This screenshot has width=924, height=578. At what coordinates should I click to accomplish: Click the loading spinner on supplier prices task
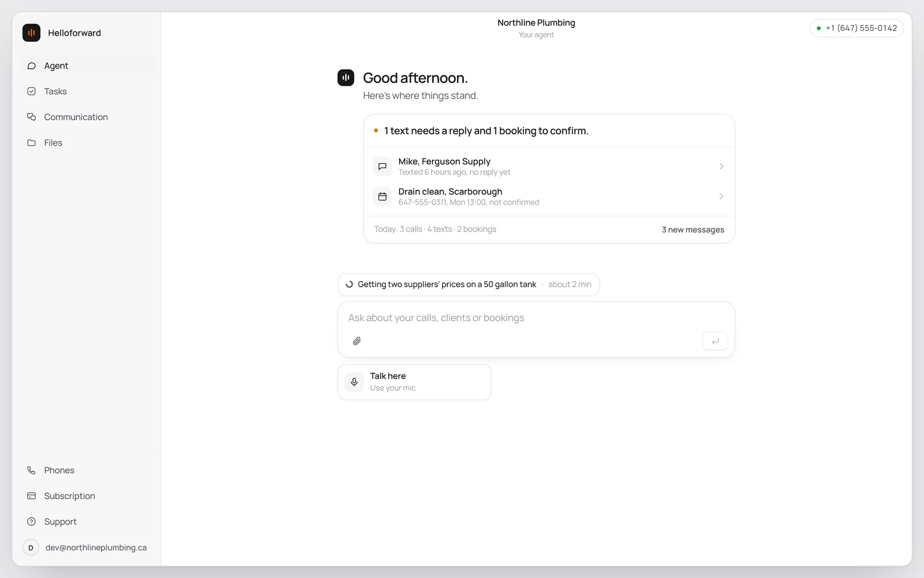(349, 284)
